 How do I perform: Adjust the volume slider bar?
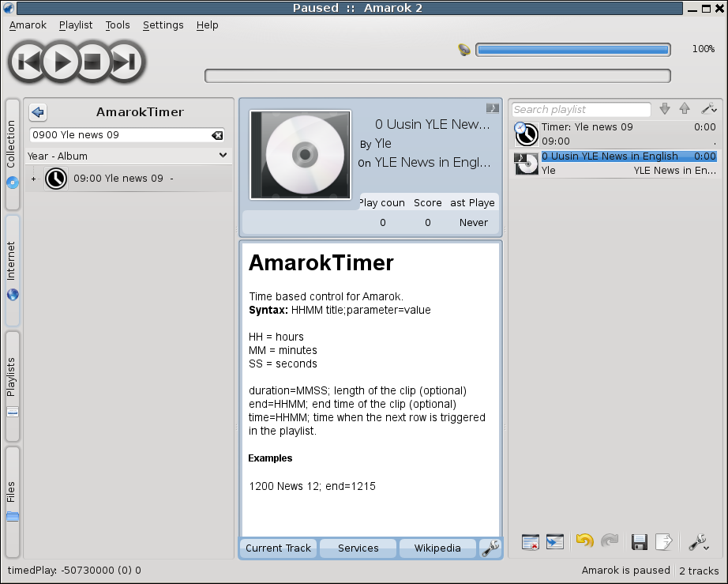[573, 50]
